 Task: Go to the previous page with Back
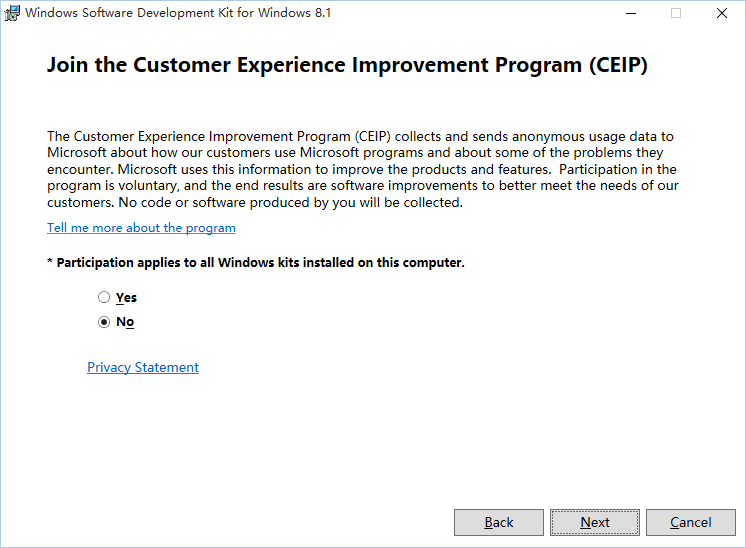(499, 522)
